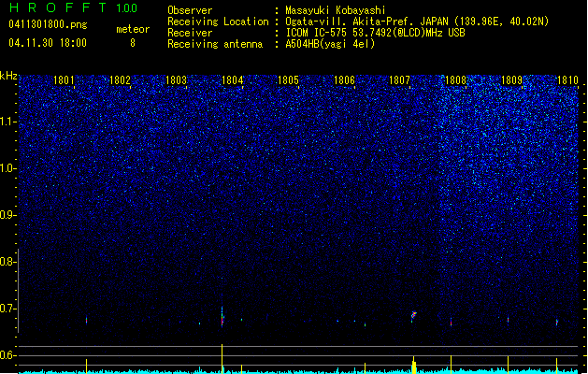Image resolution: width=588 pixels, height=374 pixels.
Task: Click the 1803 time marker
Action: pos(176,80)
